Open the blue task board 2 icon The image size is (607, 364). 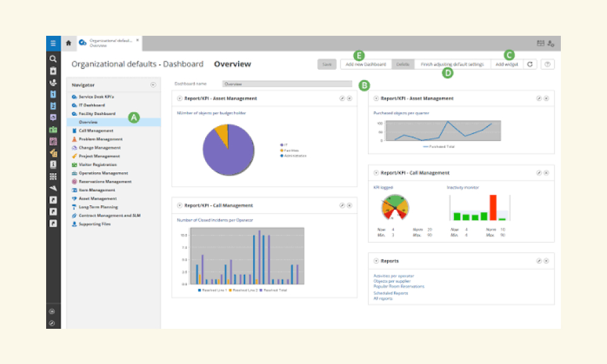[x=53, y=106]
